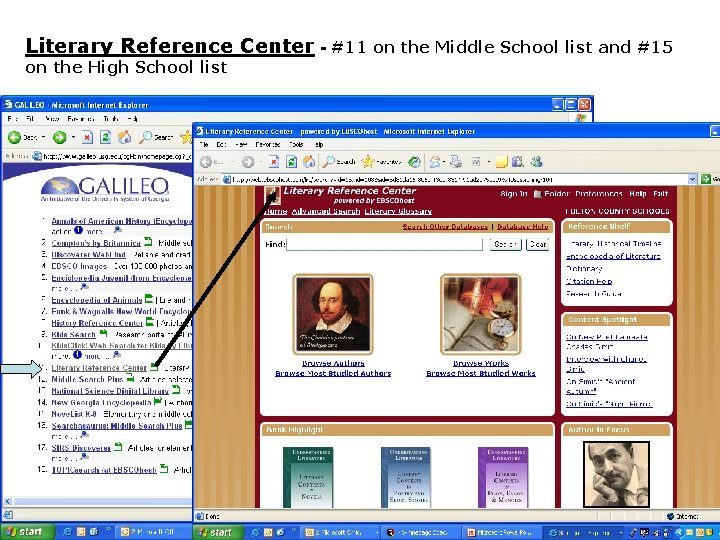720x540 pixels.
Task: Click the Print icon in the Literary Reference Center toolbar
Action: point(456,162)
